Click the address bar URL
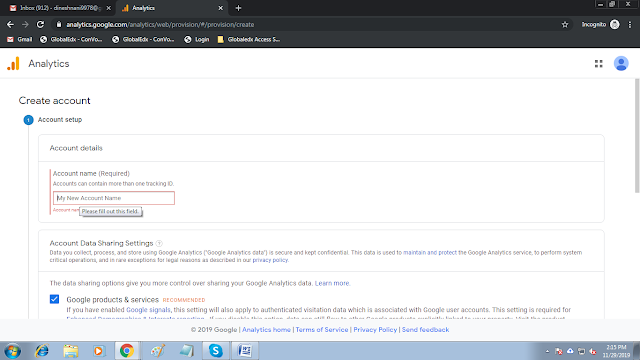640x360 pixels. pyautogui.click(x=160, y=24)
